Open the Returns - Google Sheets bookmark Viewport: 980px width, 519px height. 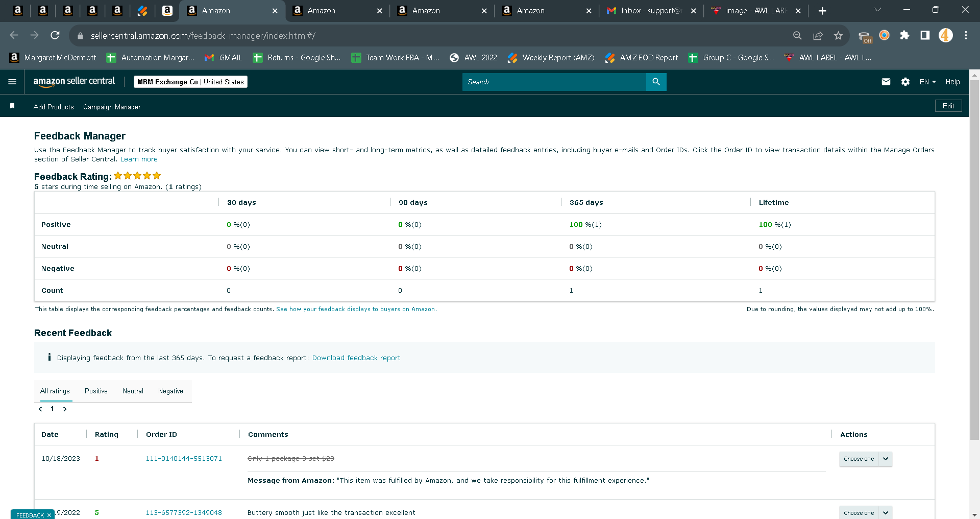tap(297, 58)
